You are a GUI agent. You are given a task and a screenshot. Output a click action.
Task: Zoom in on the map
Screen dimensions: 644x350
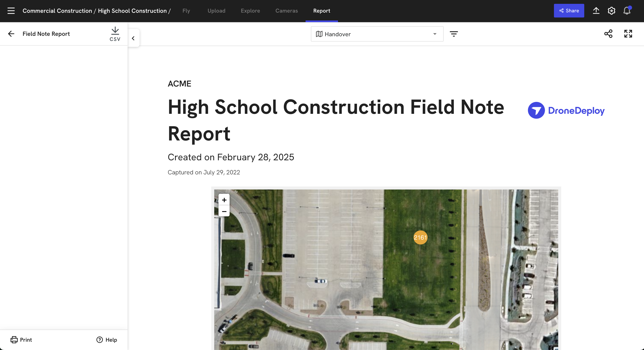pyautogui.click(x=224, y=200)
